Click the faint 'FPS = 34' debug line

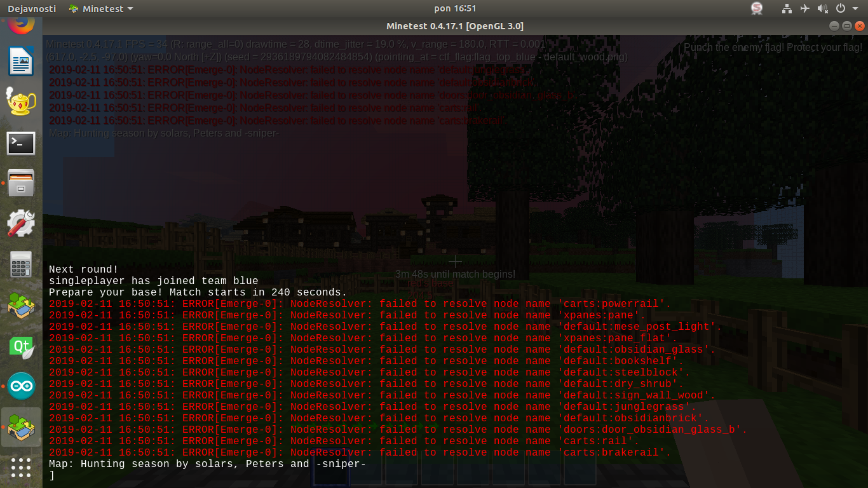point(295,44)
